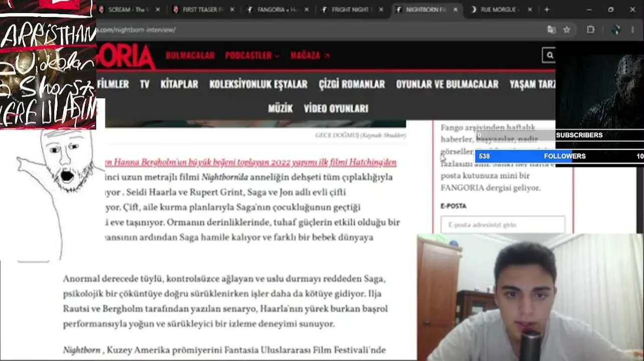Go to the FİLMLER section
The width and height of the screenshot is (644, 361).
pyautogui.click(x=113, y=84)
